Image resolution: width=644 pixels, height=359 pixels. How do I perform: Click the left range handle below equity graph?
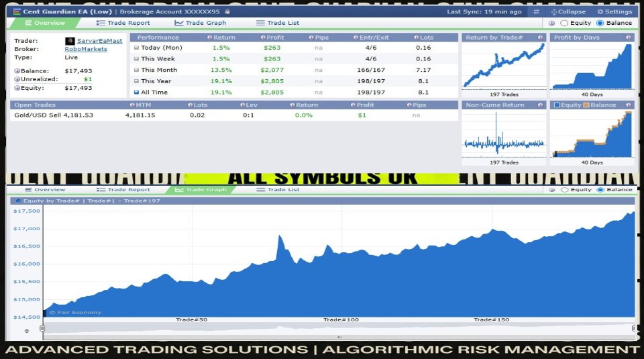coord(42,328)
